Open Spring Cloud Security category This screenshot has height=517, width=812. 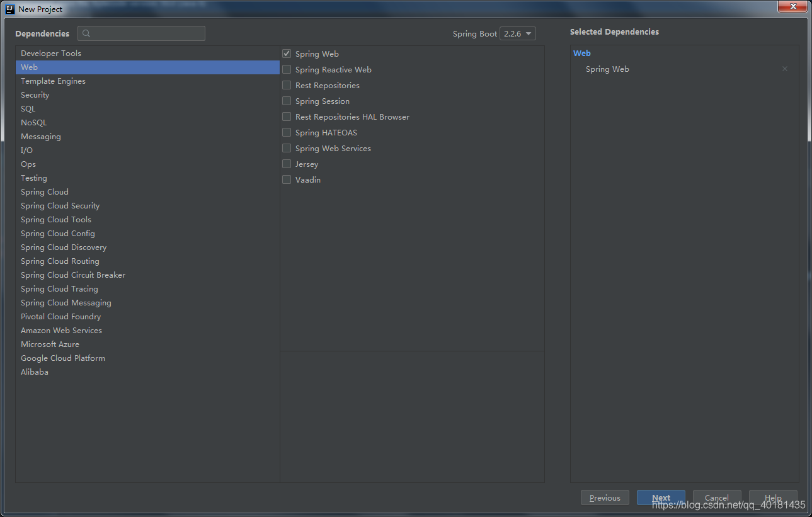pyautogui.click(x=147, y=206)
